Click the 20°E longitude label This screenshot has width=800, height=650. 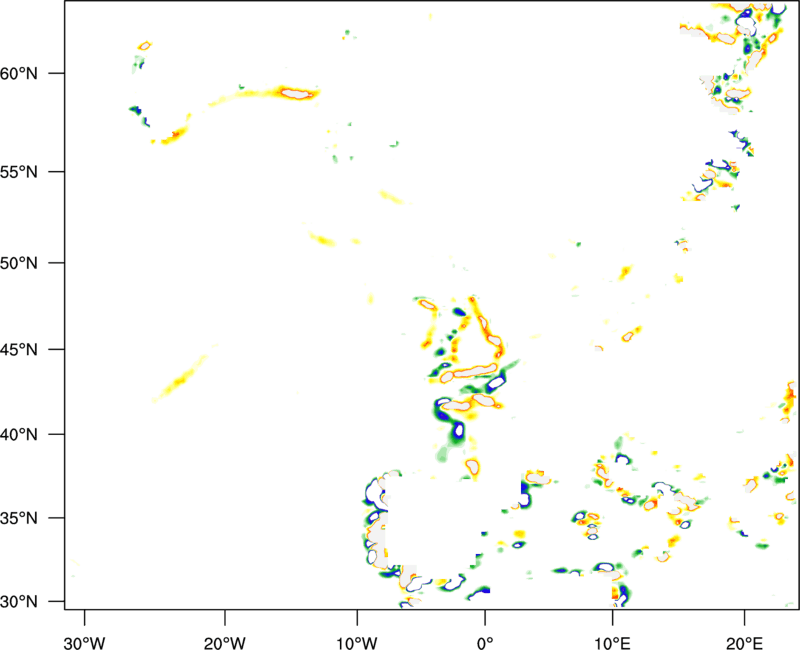tap(744, 643)
